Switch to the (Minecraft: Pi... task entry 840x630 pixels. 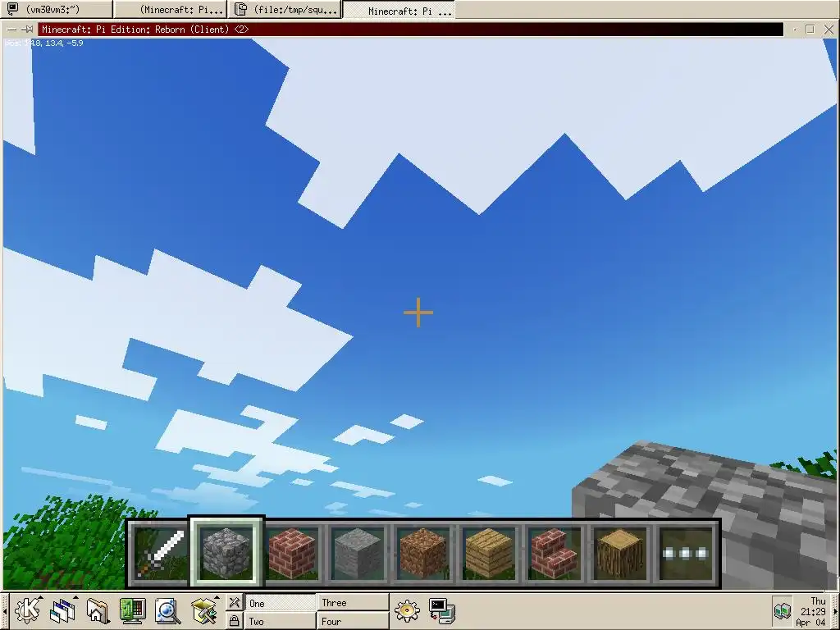coord(171,9)
